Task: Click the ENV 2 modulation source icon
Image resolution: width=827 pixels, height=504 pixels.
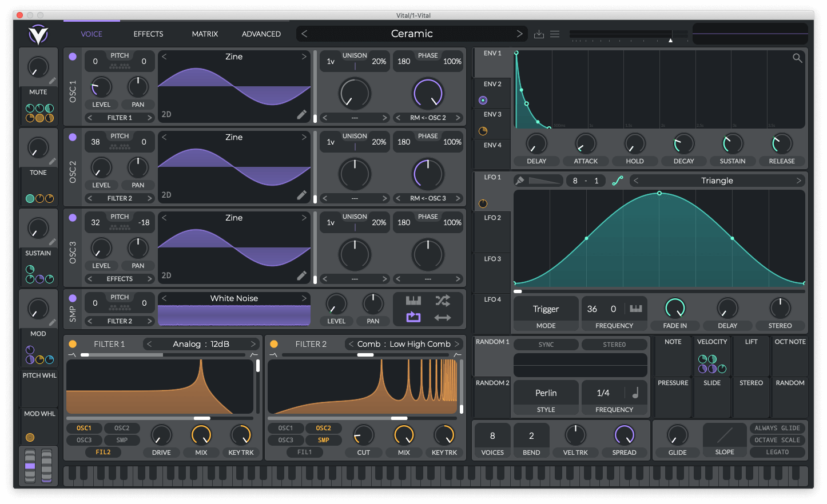Action: click(x=483, y=100)
